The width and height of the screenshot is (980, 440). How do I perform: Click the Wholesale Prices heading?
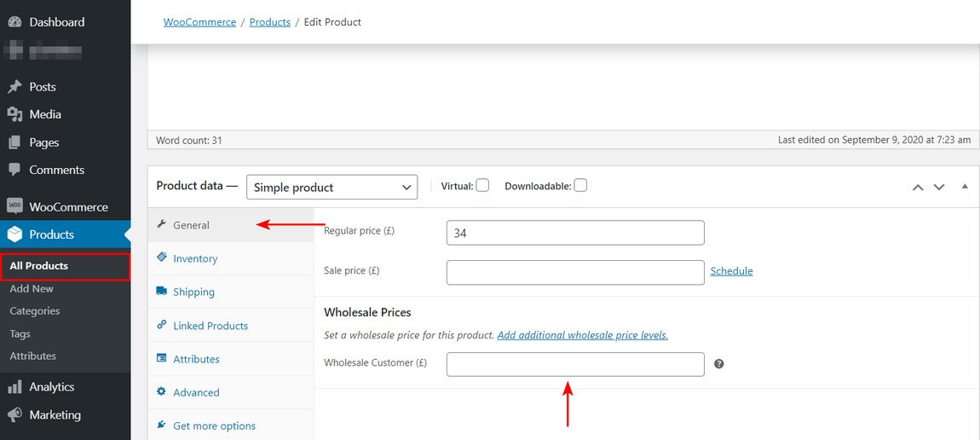[x=367, y=312]
